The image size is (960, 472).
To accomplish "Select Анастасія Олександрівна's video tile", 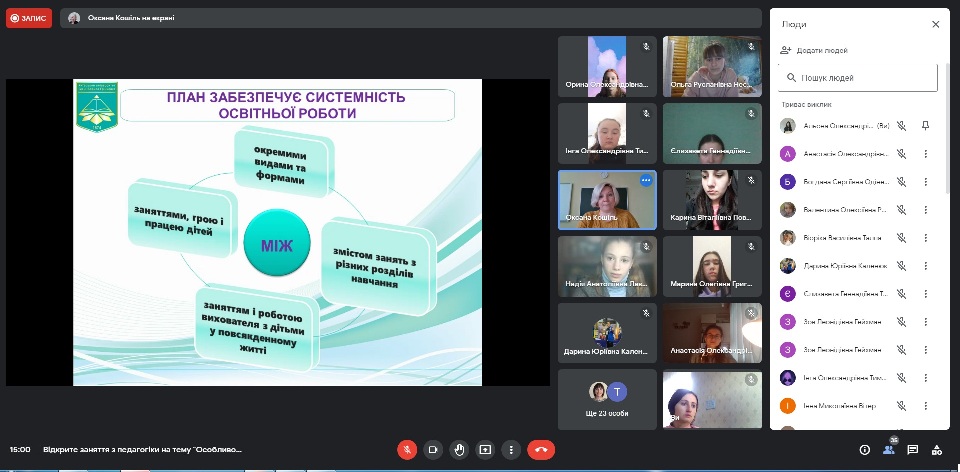I will [x=712, y=333].
